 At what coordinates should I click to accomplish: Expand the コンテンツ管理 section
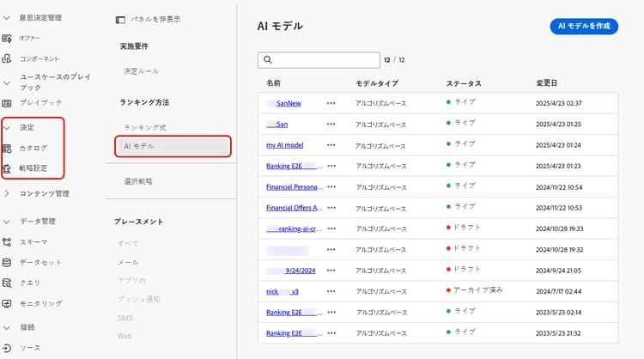(7, 193)
